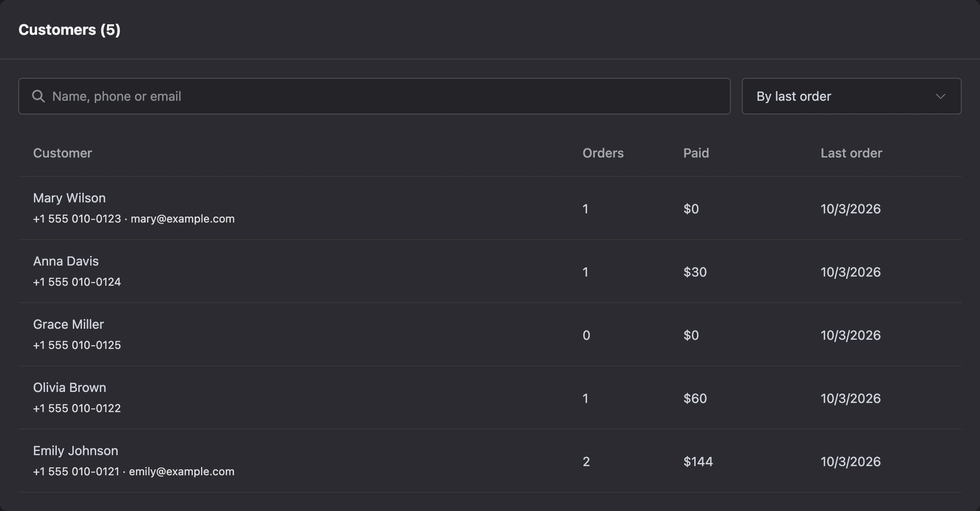Click Grace Miller's order count 0
Image resolution: width=980 pixels, height=511 pixels.
pos(586,335)
